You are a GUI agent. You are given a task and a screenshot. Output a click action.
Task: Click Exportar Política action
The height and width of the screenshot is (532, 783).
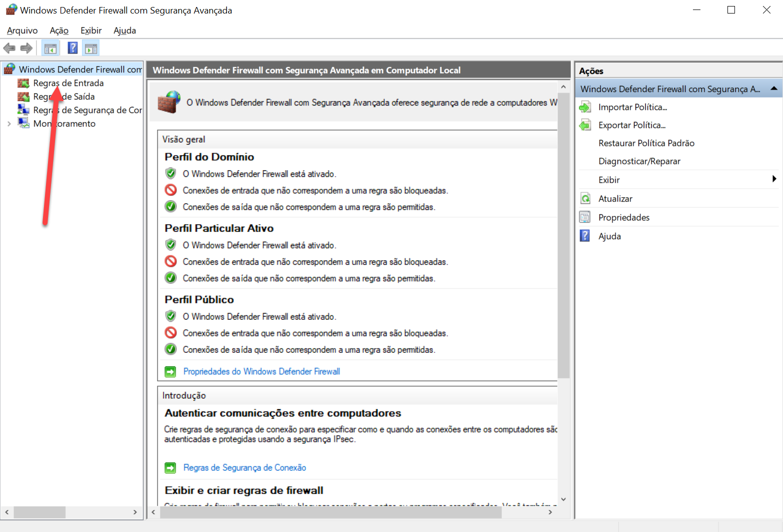pyautogui.click(x=632, y=125)
